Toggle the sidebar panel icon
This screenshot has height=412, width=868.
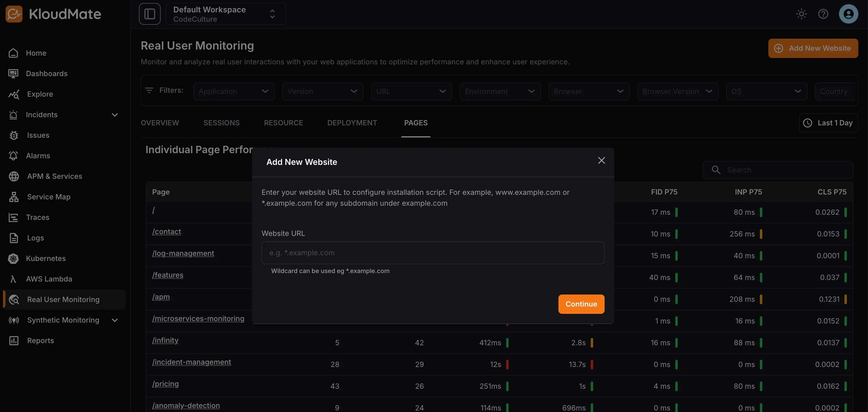149,14
